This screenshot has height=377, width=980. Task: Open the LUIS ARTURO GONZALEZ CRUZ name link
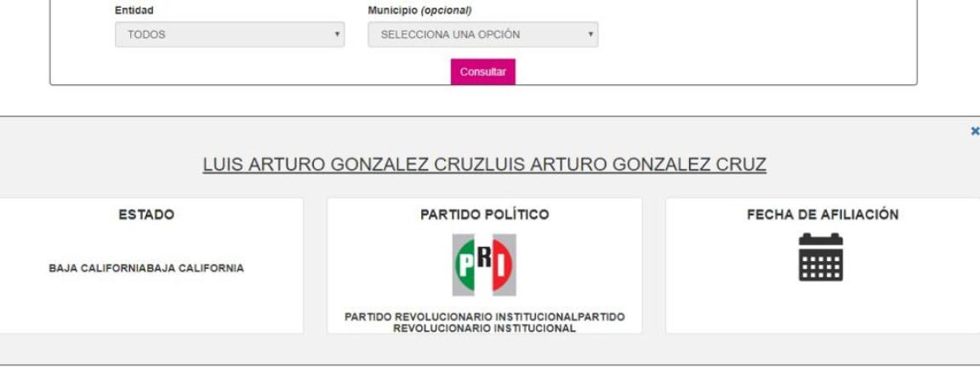coord(484,164)
